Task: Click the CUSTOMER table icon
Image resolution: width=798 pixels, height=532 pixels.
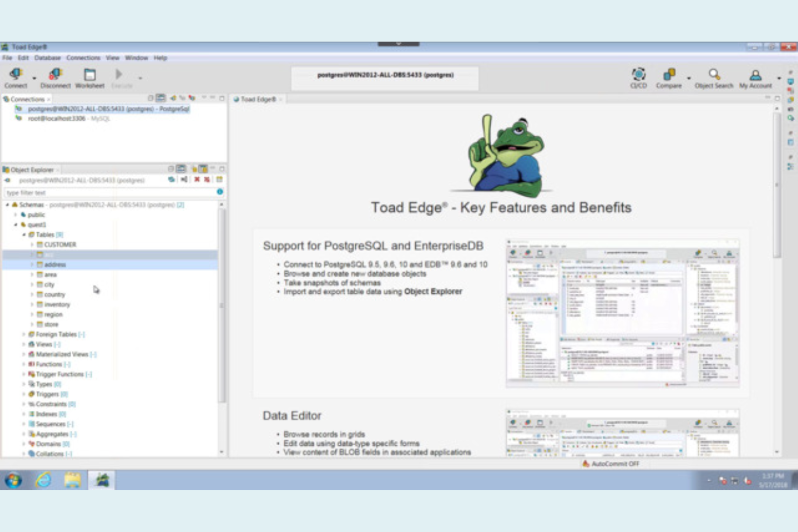Action: pos(40,244)
